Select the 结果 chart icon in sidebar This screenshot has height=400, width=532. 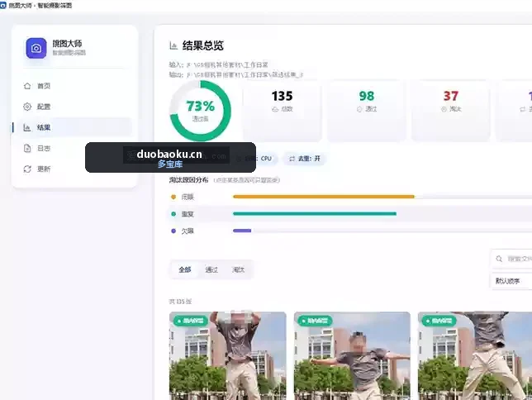click(27, 127)
